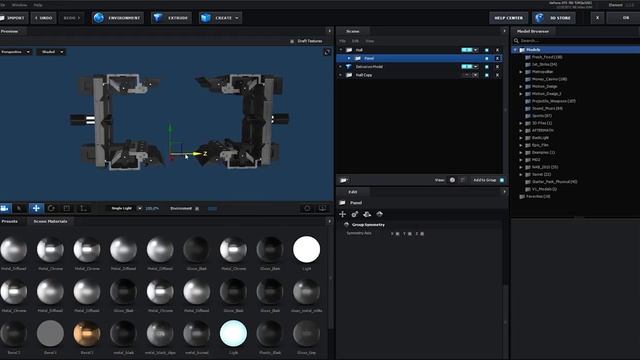Open the Shaded display mode dropdown
Screen dimensions: 640x360
(x=51, y=52)
